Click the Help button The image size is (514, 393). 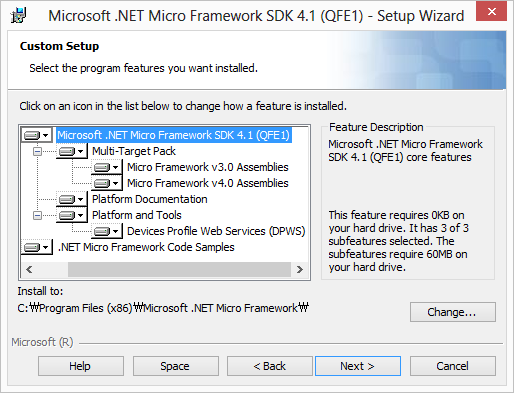(81, 366)
